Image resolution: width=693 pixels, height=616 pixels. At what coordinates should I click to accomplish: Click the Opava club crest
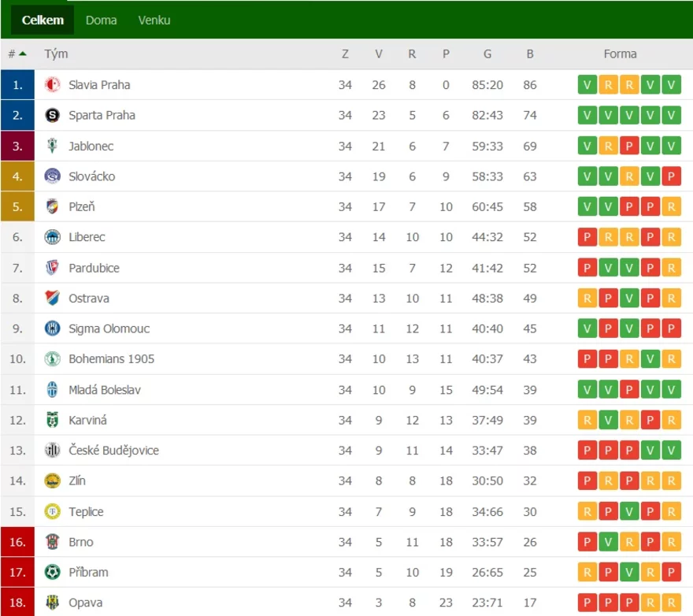(x=53, y=603)
